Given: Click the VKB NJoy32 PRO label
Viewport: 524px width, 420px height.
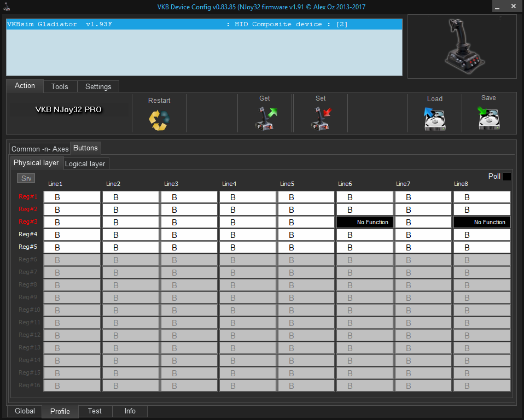Looking at the screenshot, I should pyautogui.click(x=68, y=109).
